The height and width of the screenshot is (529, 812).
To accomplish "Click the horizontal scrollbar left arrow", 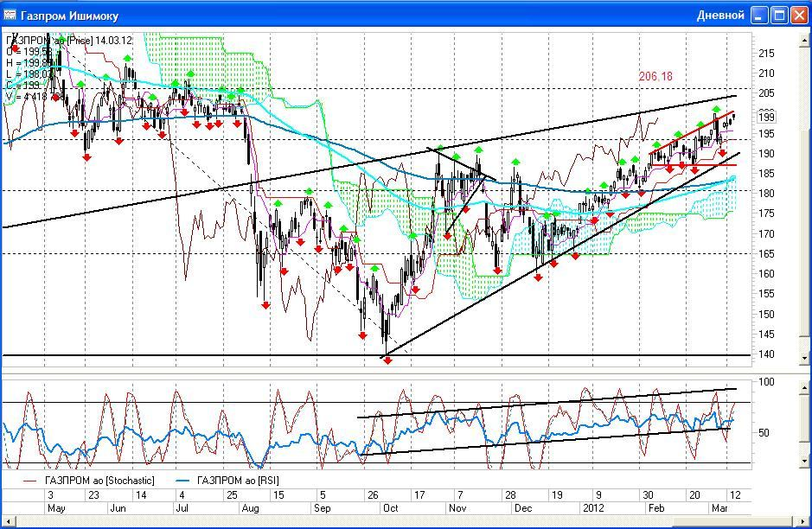I will 9,521.
